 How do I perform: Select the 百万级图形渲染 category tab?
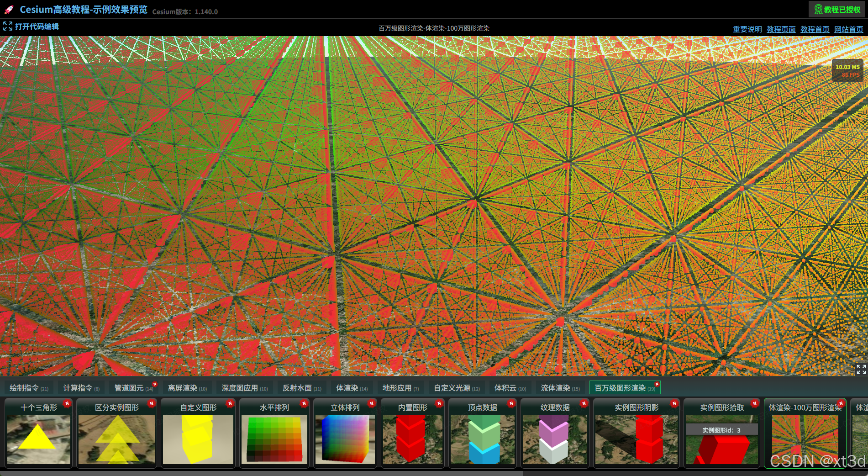(625, 388)
